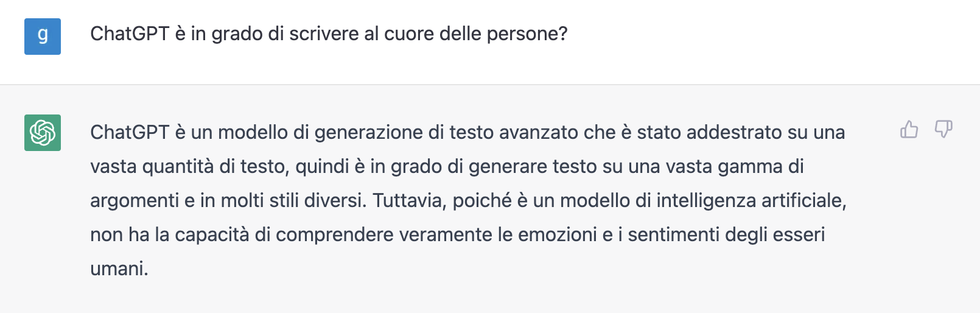
Task: Select the user question about scrivere al cuore
Action: coord(329,34)
